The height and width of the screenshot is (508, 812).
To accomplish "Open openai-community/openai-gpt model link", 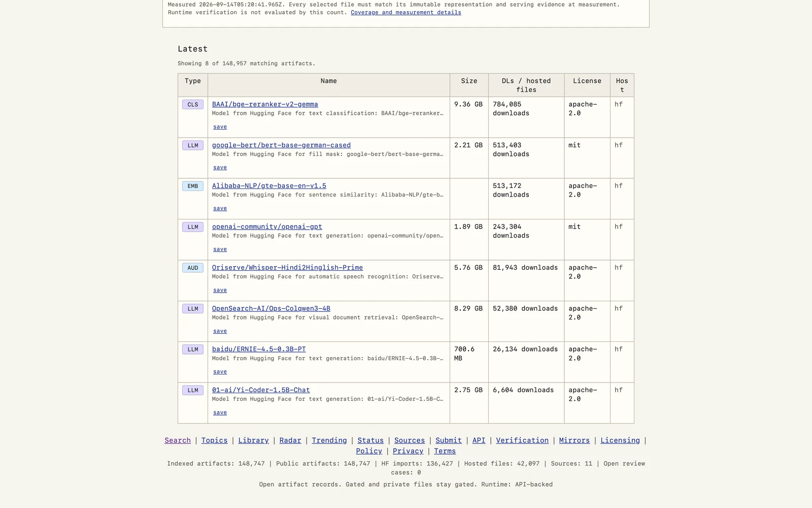I will [267, 227].
